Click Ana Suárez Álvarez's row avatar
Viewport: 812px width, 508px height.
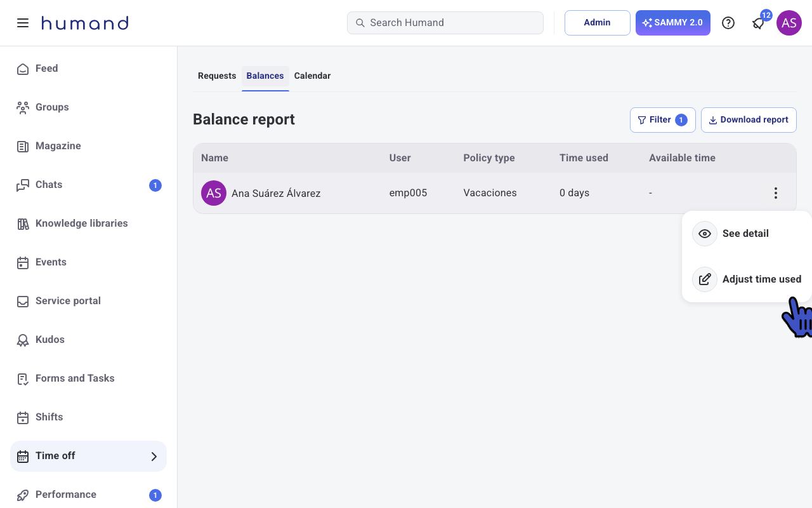point(214,193)
